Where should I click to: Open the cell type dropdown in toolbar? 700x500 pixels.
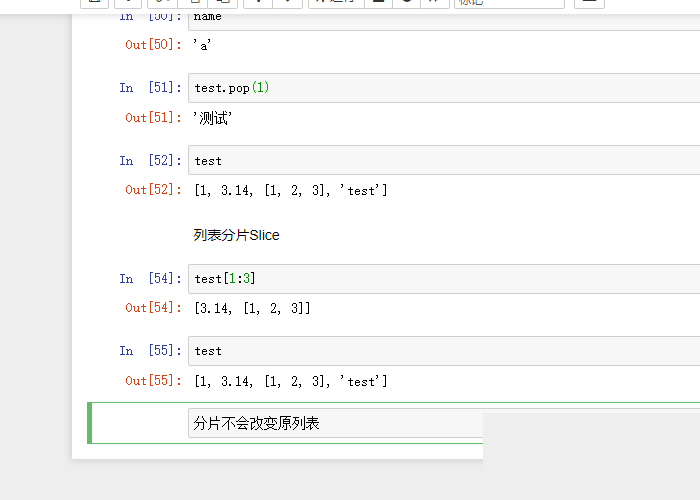pos(508,3)
